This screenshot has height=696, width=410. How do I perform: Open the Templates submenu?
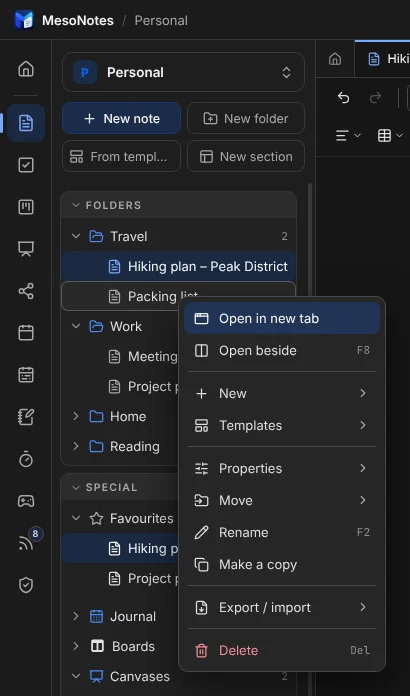click(x=282, y=425)
